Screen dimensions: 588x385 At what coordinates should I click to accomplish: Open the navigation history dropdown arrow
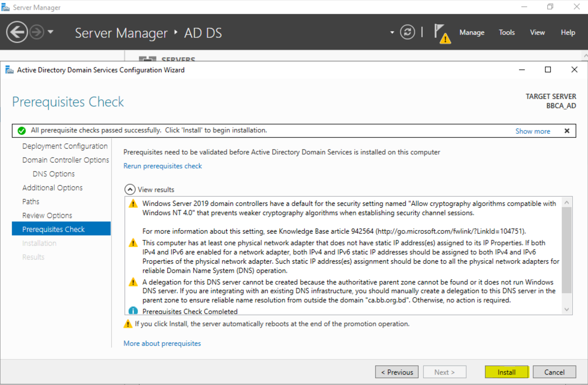point(50,32)
